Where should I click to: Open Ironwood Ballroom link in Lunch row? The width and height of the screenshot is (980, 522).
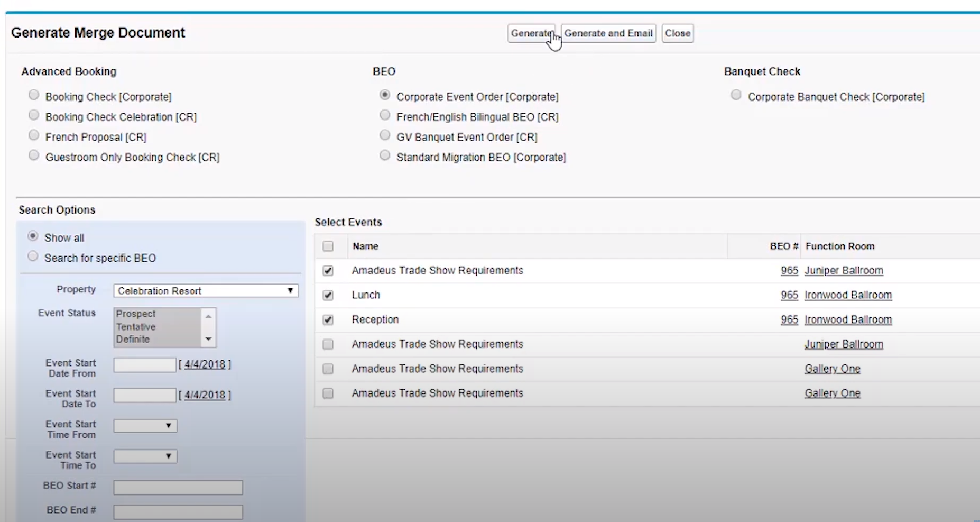(x=848, y=295)
